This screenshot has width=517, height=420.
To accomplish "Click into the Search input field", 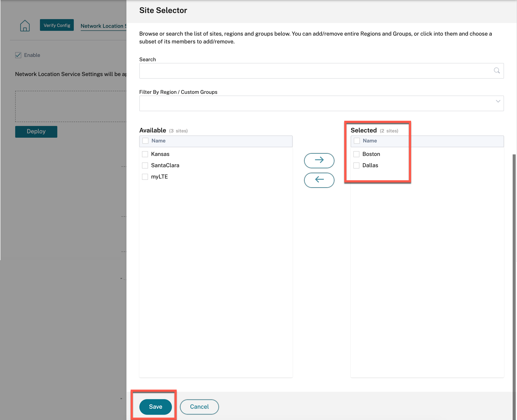I will coord(321,71).
